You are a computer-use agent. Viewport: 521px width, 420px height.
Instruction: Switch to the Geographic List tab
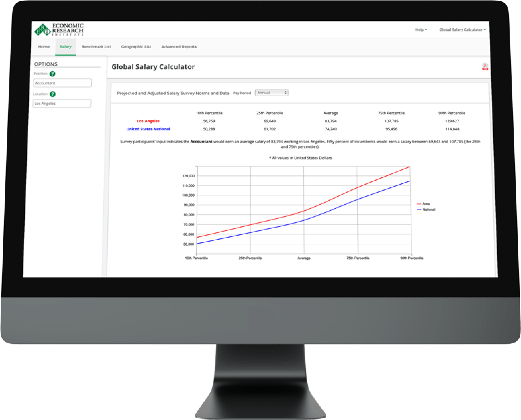pyautogui.click(x=136, y=47)
